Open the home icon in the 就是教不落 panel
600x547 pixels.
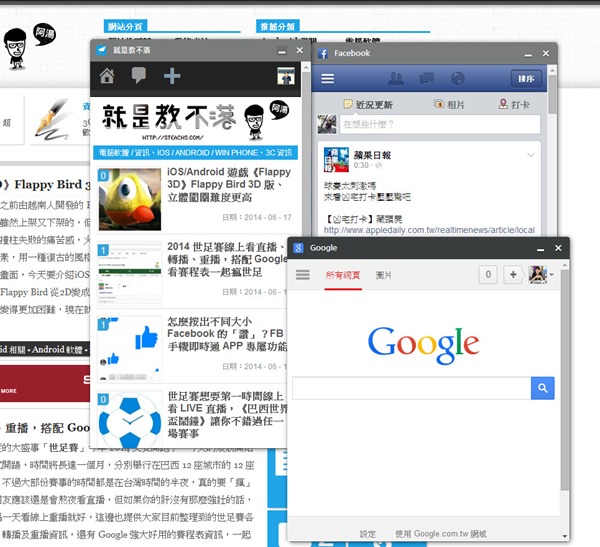click(107, 76)
